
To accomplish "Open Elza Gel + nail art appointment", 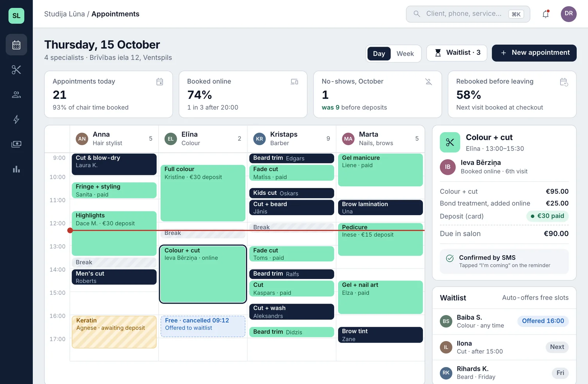I will coord(380,297).
